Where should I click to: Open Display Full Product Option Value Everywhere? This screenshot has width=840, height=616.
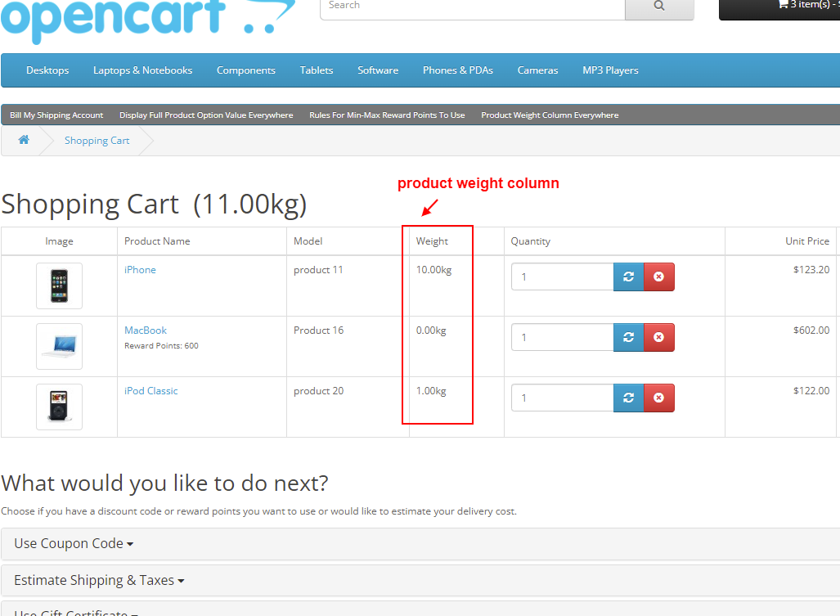pos(206,115)
